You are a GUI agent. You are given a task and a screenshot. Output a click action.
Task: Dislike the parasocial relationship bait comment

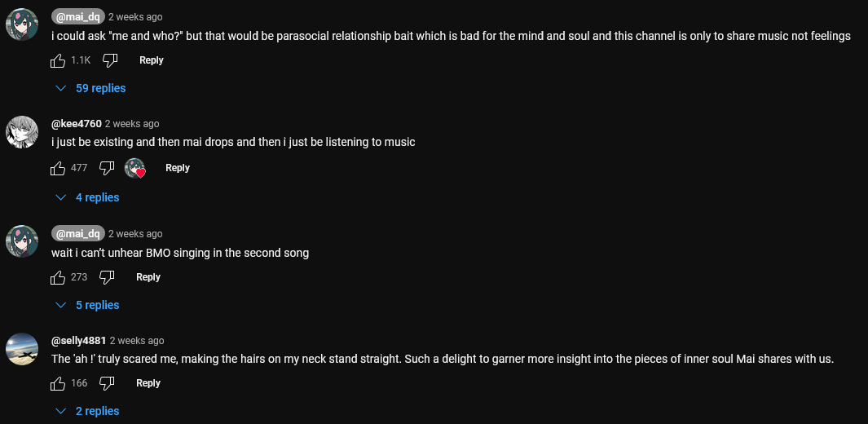pos(111,60)
